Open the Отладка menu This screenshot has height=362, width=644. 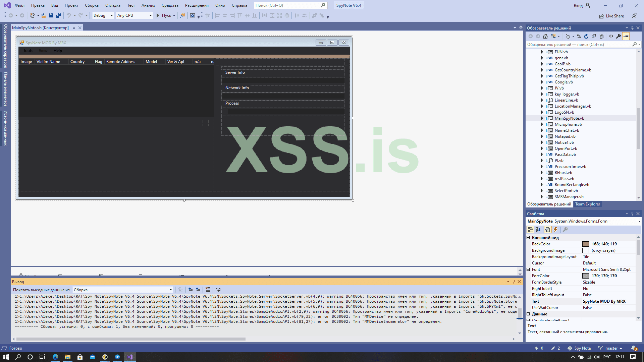click(x=113, y=5)
